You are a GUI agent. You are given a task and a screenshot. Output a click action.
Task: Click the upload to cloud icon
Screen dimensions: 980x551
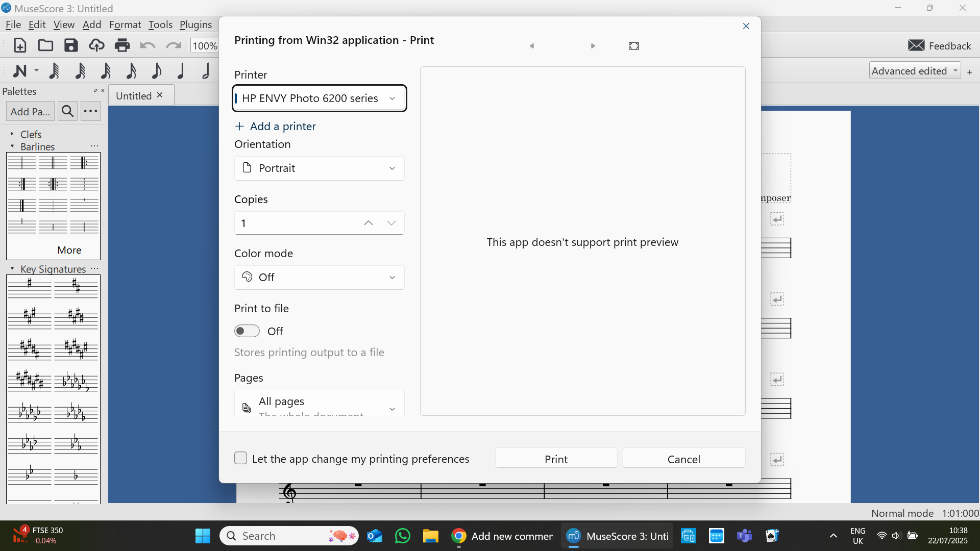[96, 45]
